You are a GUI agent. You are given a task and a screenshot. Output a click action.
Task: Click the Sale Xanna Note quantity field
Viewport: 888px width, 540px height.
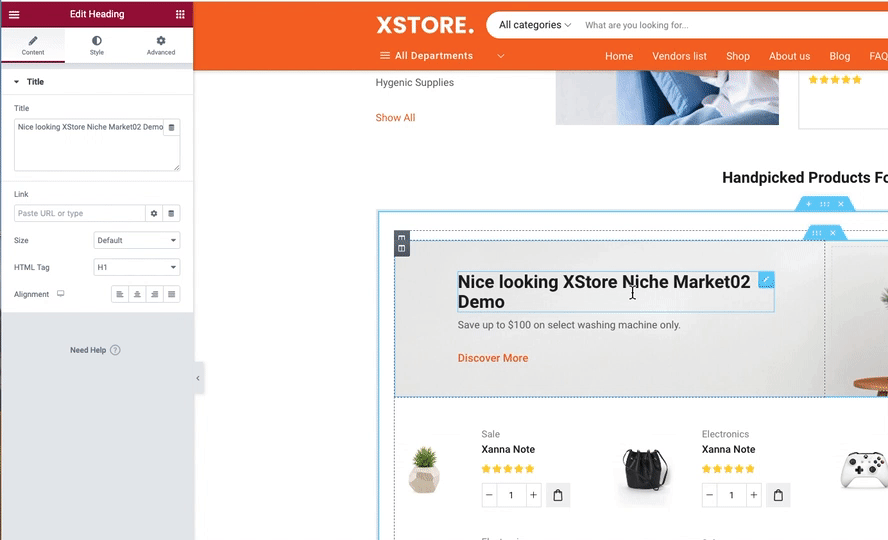click(x=511, y=495)
